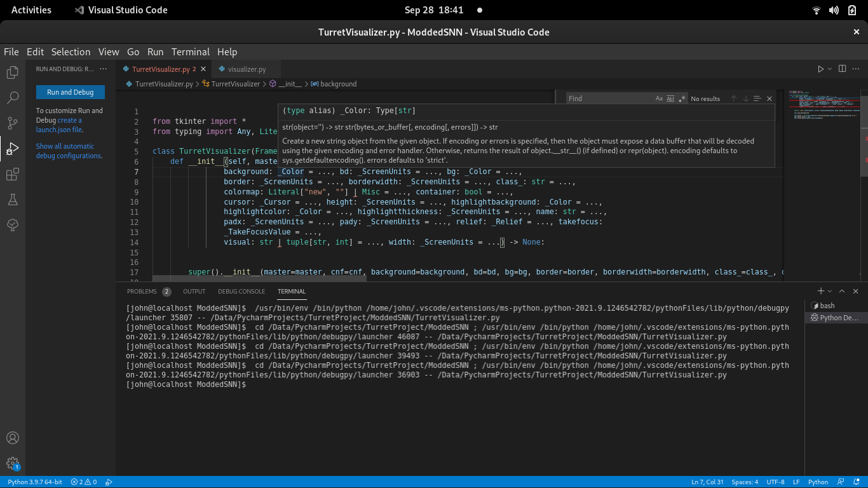Toggle regex search in the Find widget
This screenshot has width=868, height=488.
point(681,98)
